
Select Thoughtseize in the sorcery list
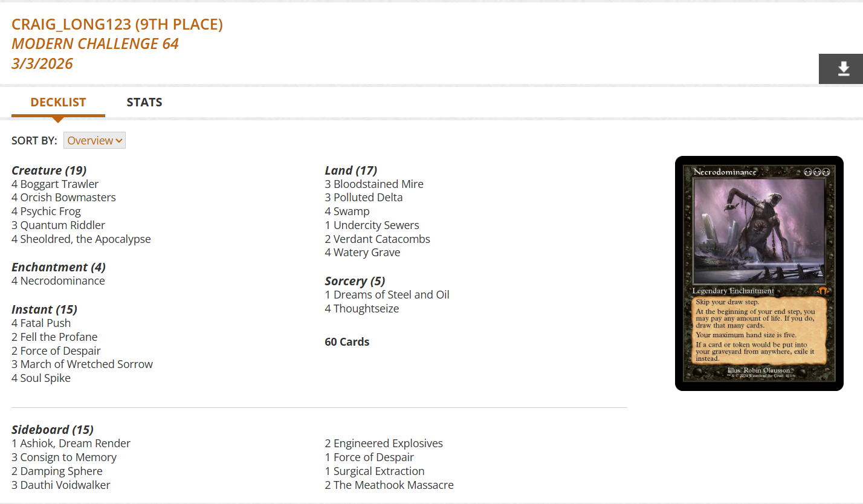point(366,309)
